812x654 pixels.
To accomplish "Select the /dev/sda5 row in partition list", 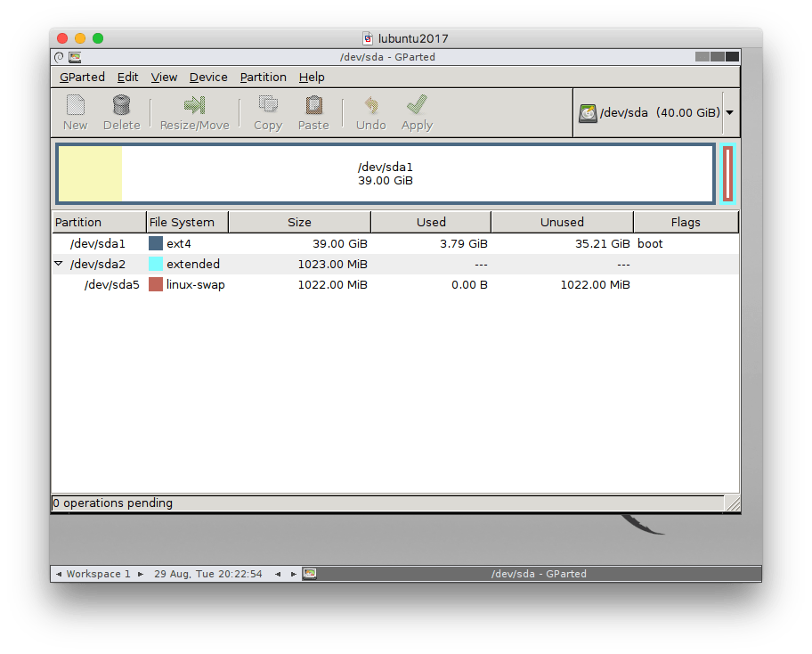I will [x=395, y=284].
